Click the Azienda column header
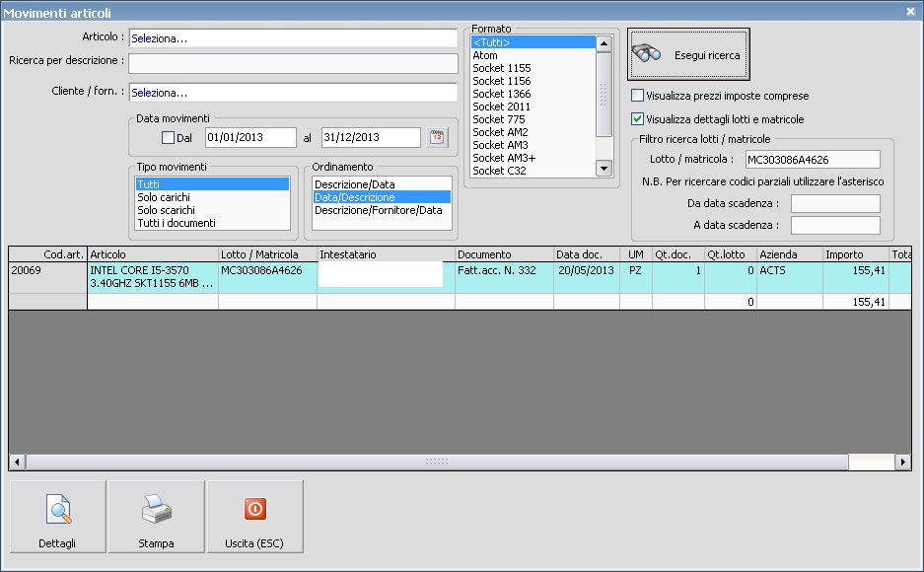The height and width of the screenshot is (572, 924). [x=790, y=254]
